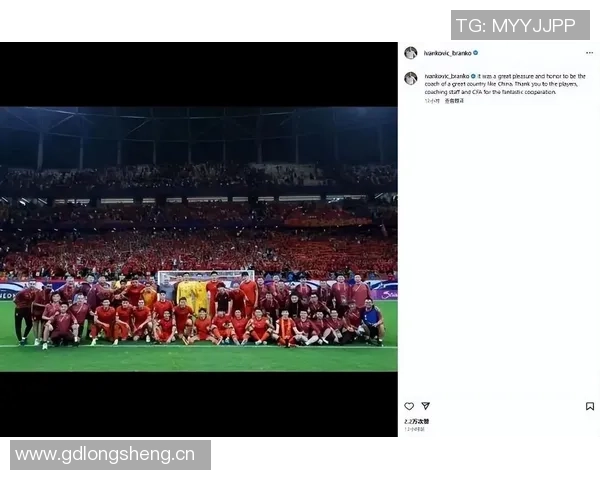
Task: Open ivankovic_branko profile from header username
Action: (447, 53)
